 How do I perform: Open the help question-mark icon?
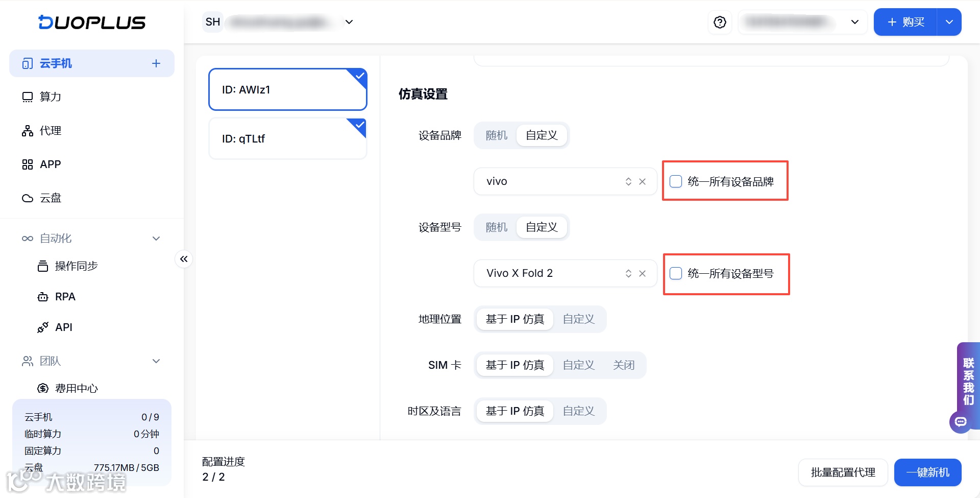(x=720, y=22)
